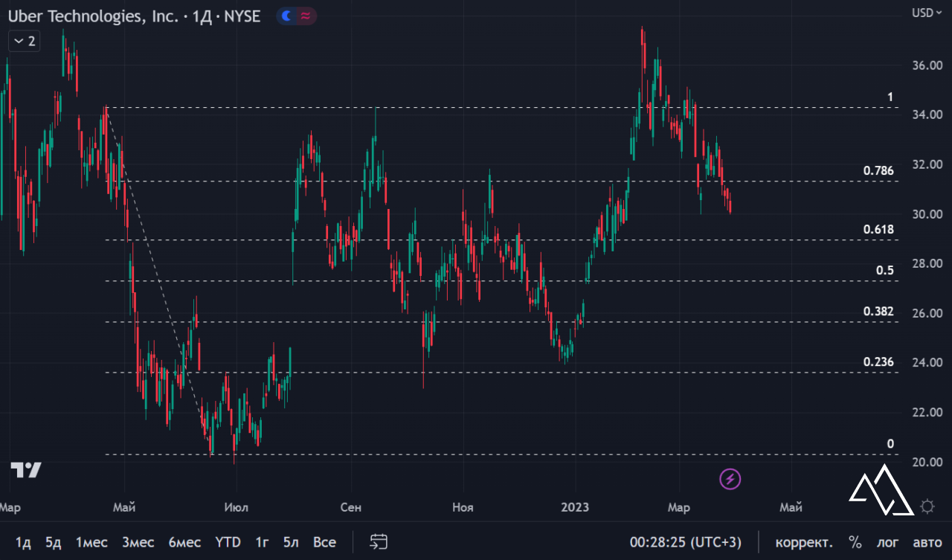The width and height of the screenshot is (952, 560).
Task: Click the Fibonacci 0.236 level label
Action: (x=878, y=362)
